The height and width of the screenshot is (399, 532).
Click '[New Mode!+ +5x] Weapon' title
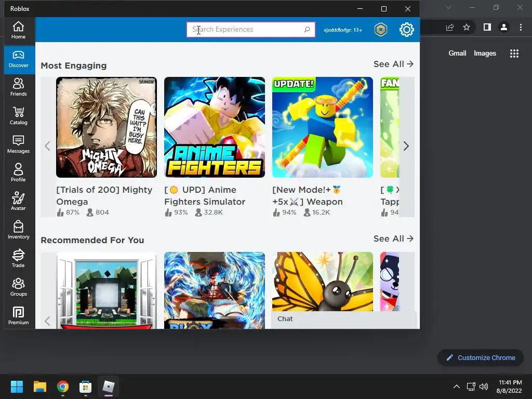[x=308, y=195]
